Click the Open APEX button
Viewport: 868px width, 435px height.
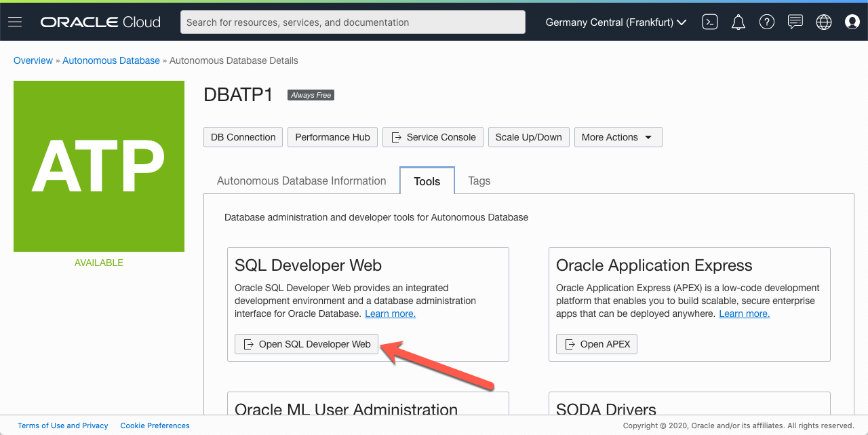tap(597, 344)
